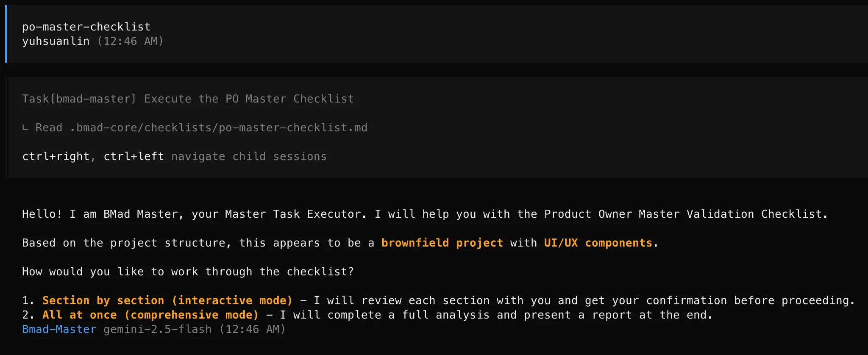Select 'Section by section (interactive mode)' option
The height and width of the screenshot is (355, 868).
pos(167,300)
